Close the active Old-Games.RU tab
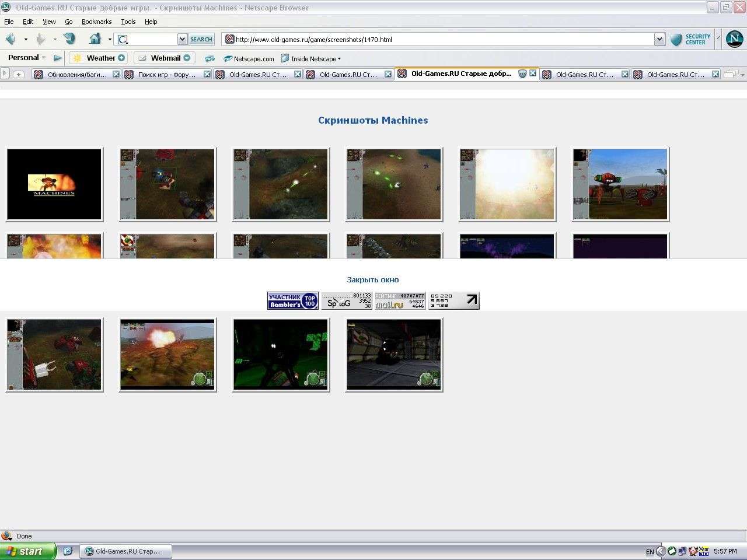The height and width of the screenshot is (560, 747). click(533, 74)
